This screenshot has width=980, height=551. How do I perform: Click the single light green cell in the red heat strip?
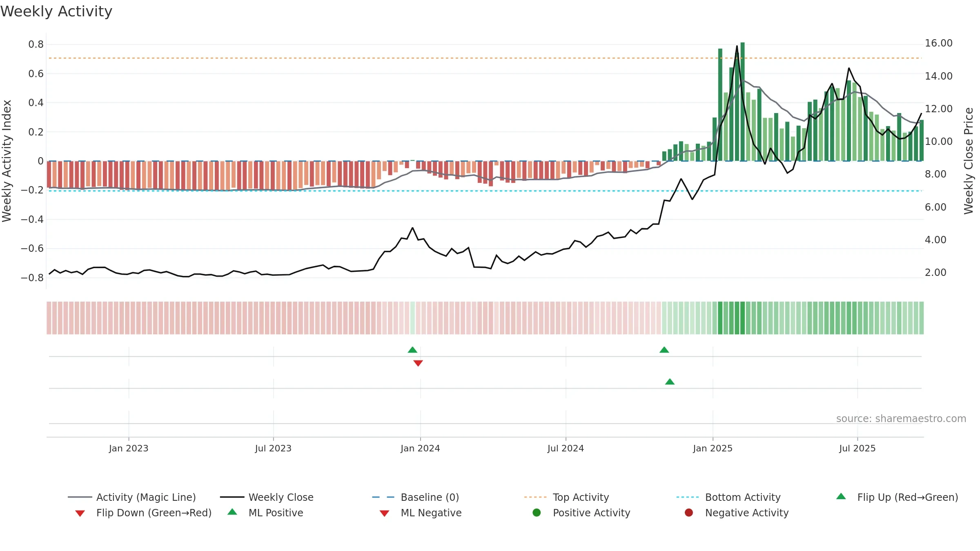pyautogui.click(x=412, y=318)
